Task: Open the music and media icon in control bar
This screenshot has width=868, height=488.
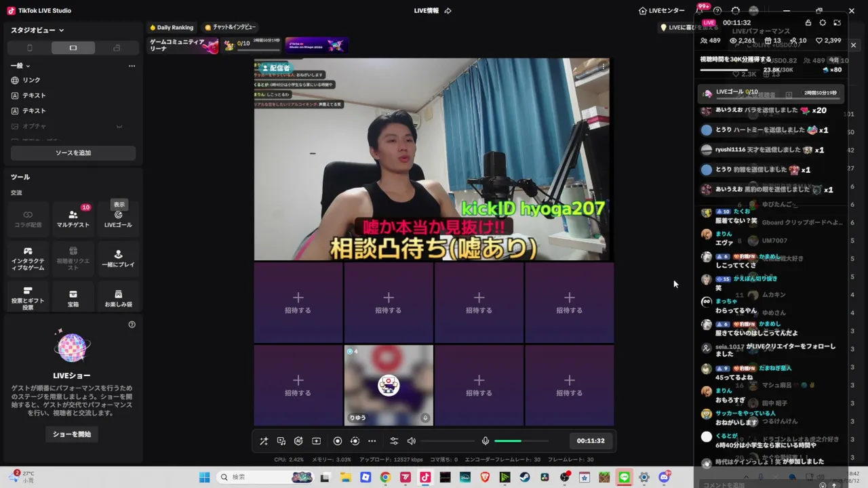Action: [x=281, y=441]
